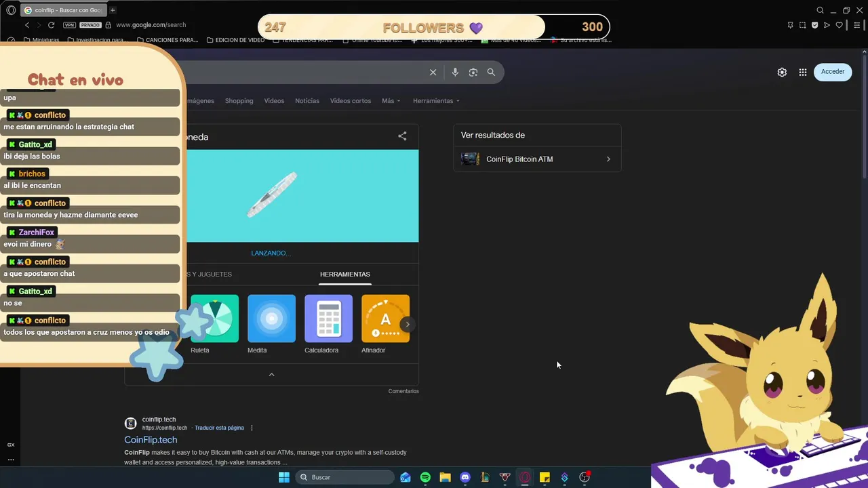868x488 pixels.
Task: Open Google quick settings gear
Action: (x=782, y=72)
